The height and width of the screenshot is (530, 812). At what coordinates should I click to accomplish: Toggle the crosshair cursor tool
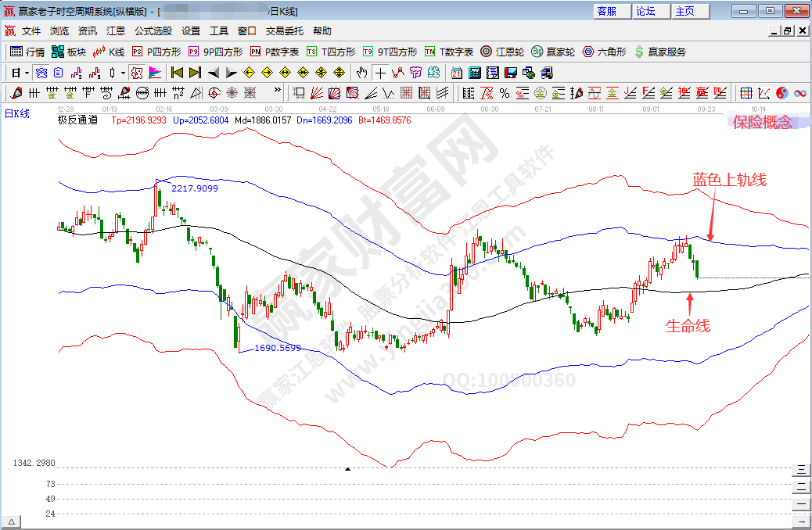(380, 73)
